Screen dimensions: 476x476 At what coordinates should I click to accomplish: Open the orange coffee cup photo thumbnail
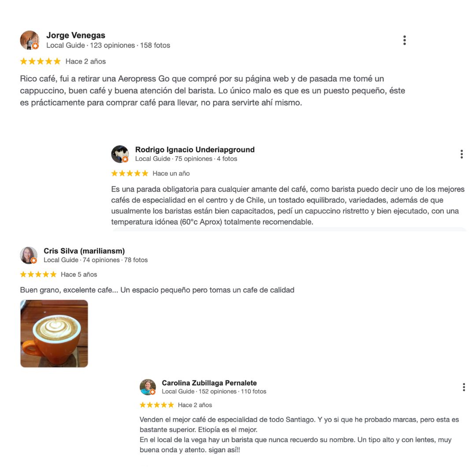[54, 334]
